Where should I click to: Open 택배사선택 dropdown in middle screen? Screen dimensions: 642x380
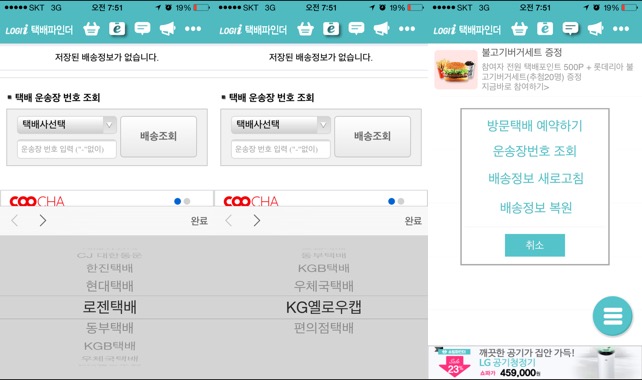coord(281,124)
